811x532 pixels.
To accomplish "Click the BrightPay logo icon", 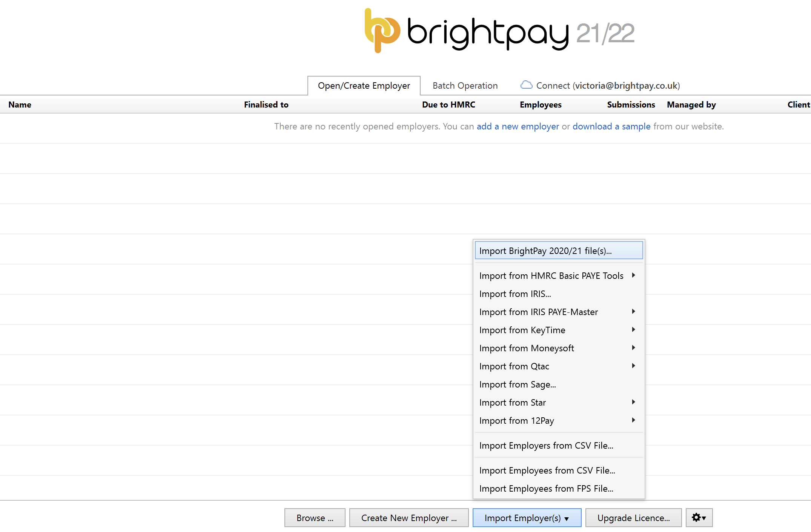I will [x=382, y=31].
